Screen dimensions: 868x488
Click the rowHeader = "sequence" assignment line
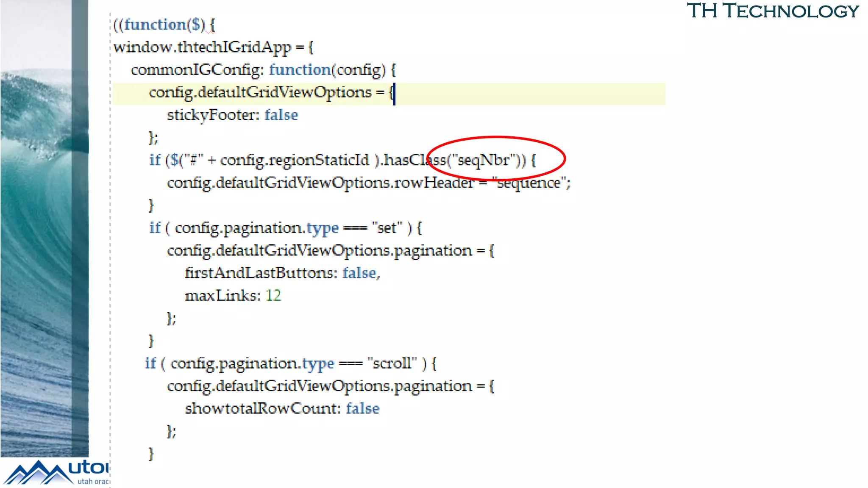369,183
